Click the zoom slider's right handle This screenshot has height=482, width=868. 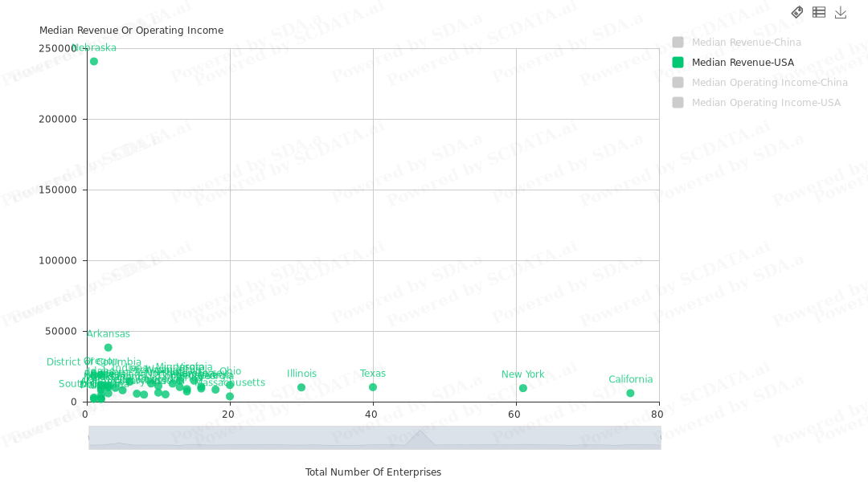[x=661, y=438]
